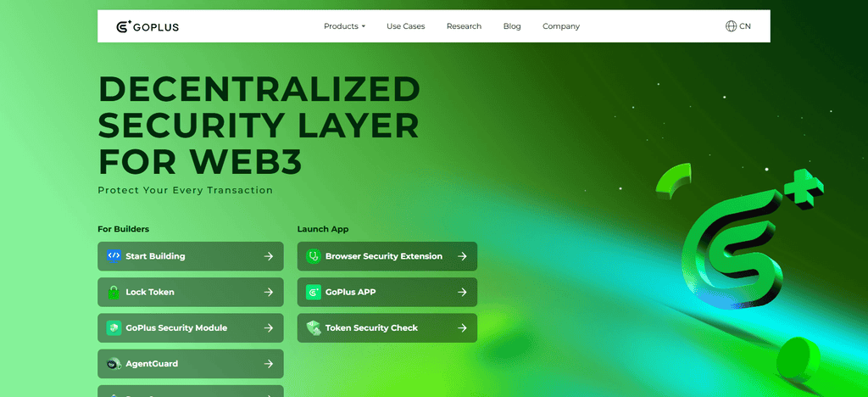The width and height of the screenshot is (868, 397).
Task: Go to Use Cases page
Action: [406, 26]
